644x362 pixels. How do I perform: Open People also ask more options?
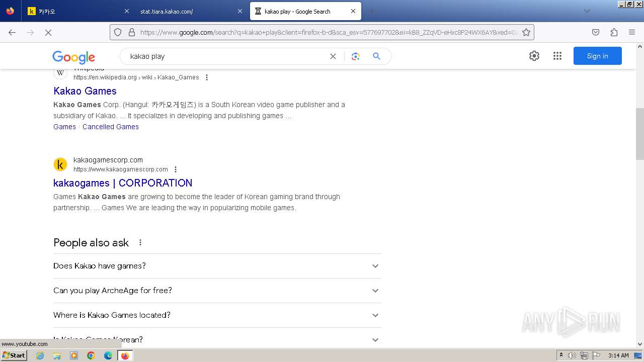pyautogui.click(x=140, y=242)
